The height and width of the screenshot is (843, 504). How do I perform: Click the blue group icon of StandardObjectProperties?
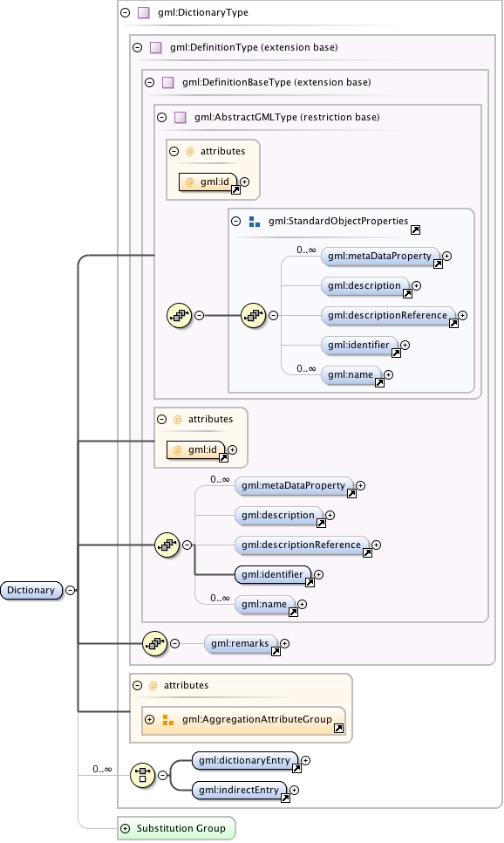pos(255,221)
